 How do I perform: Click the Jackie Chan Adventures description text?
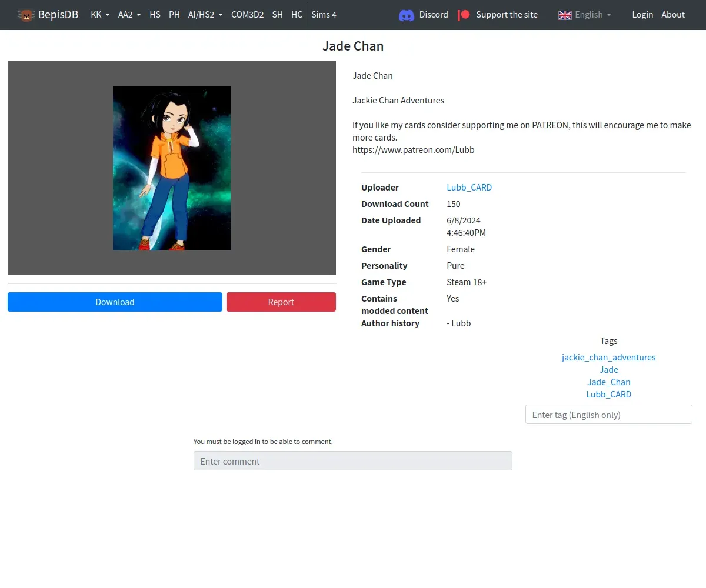coord(398,100)
